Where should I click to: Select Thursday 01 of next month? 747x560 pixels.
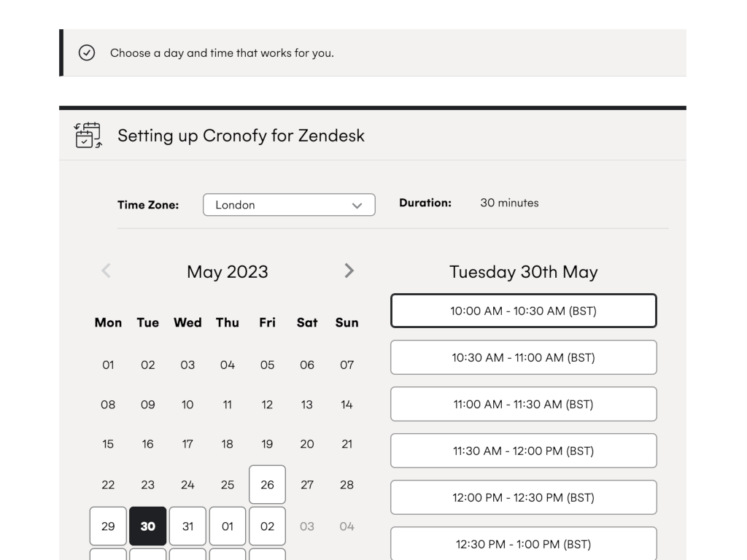click(228, 526)
